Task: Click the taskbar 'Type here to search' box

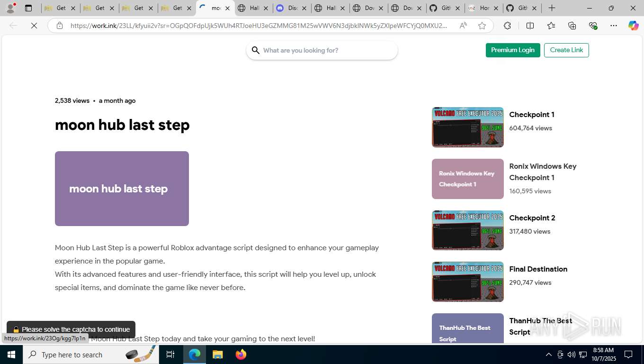Action: pyautogui.click(x=91, y=355)
